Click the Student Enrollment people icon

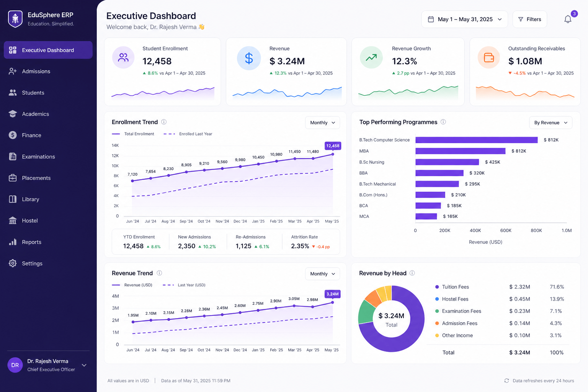coord(123,57)
